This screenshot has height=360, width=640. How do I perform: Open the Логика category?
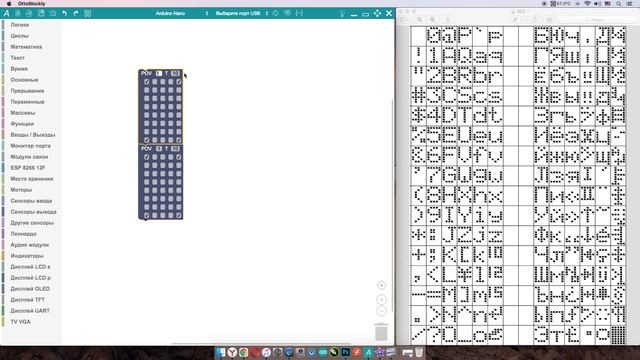click(x=20, y=25)
